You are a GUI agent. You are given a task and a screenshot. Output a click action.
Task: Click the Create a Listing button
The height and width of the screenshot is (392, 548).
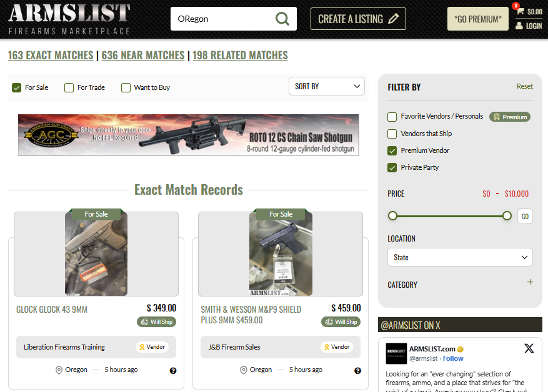(358, 19)
